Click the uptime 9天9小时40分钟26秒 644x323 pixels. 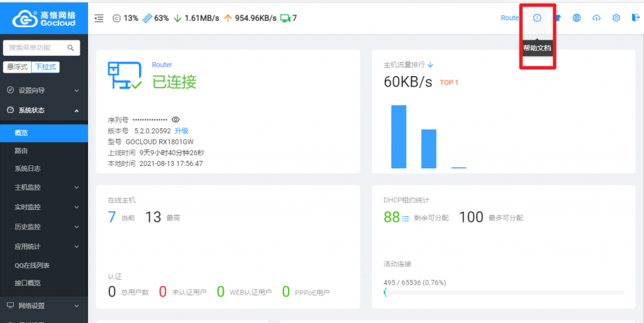coord(172,153)
